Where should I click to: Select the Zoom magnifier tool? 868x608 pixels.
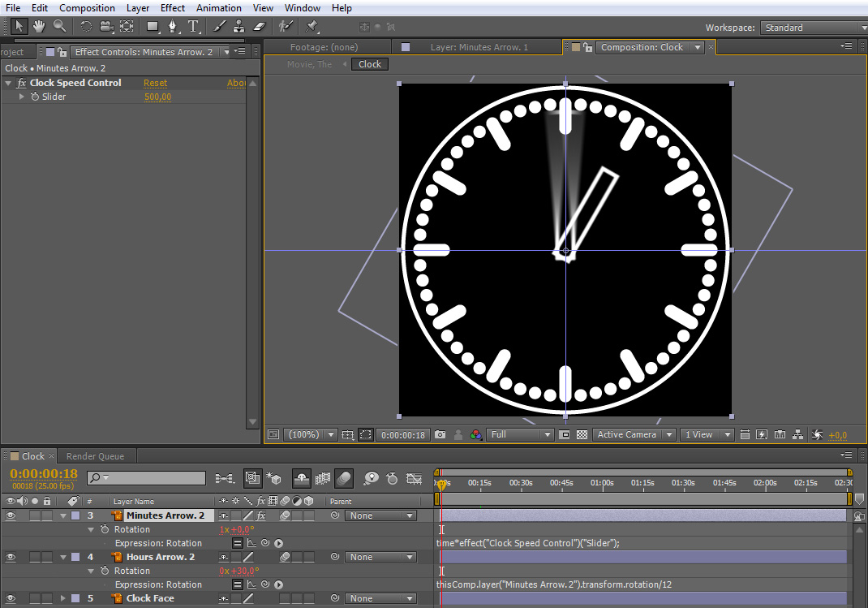coord(59,26)
